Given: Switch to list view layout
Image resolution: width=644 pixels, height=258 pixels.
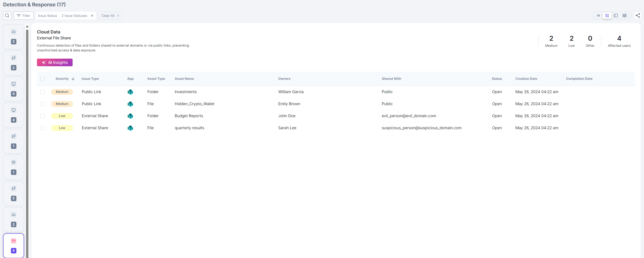Looking at the screenshot, I should (598, 16).
